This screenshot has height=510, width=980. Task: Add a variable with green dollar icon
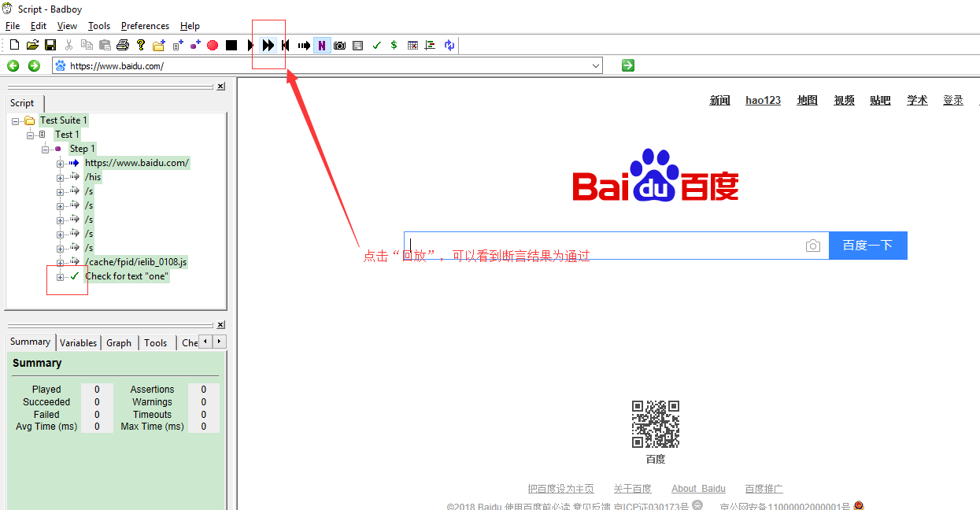[x=394, y=46]
